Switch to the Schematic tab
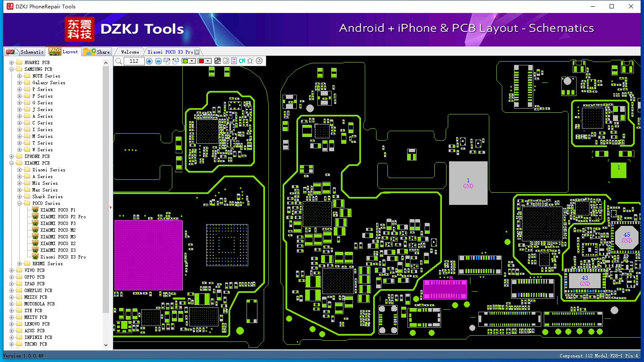The width and height of the screenshot is (644, 362). [25, 52]
